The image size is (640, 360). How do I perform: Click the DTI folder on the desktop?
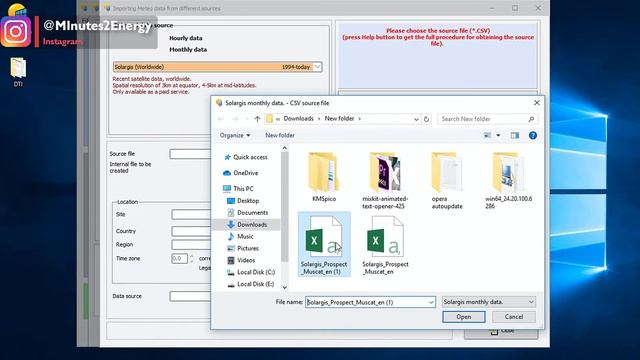pos(18,72)
